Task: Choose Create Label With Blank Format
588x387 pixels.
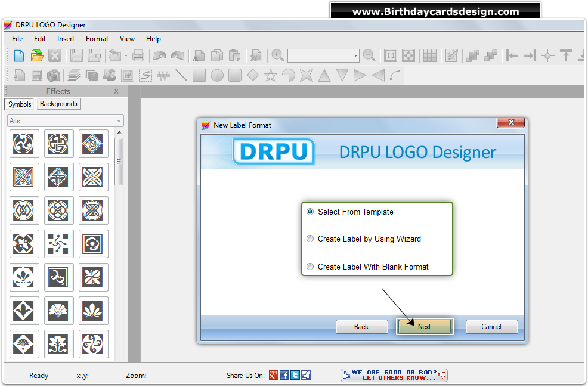Action: tap(367, 267)
